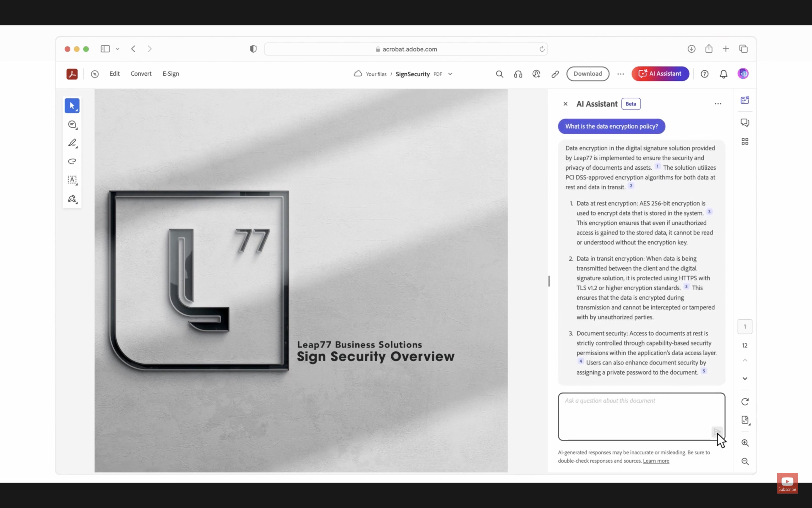812x508 pixels.
Task: Open citation 2 in the AI response
Action: pos(631,185)
